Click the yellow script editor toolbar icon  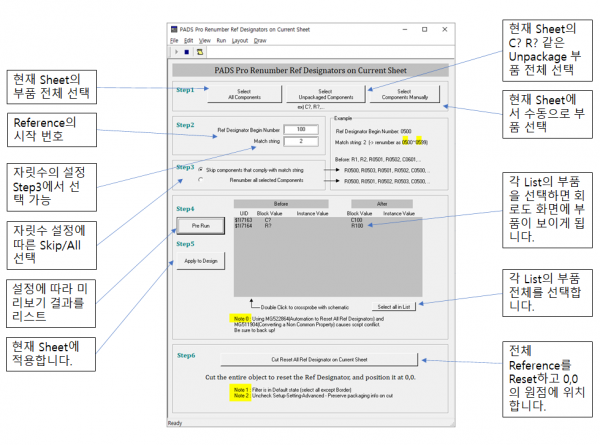click(199, 50)
